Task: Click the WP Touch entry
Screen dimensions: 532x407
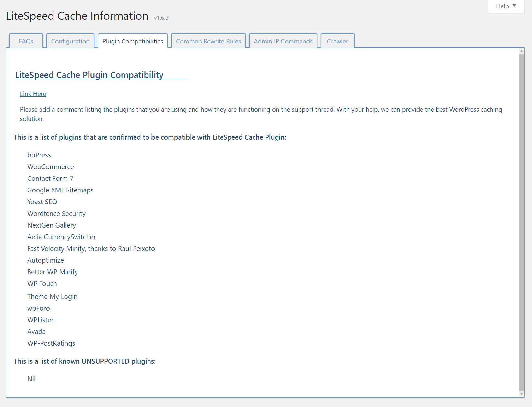Action: [x=42, y=284]
